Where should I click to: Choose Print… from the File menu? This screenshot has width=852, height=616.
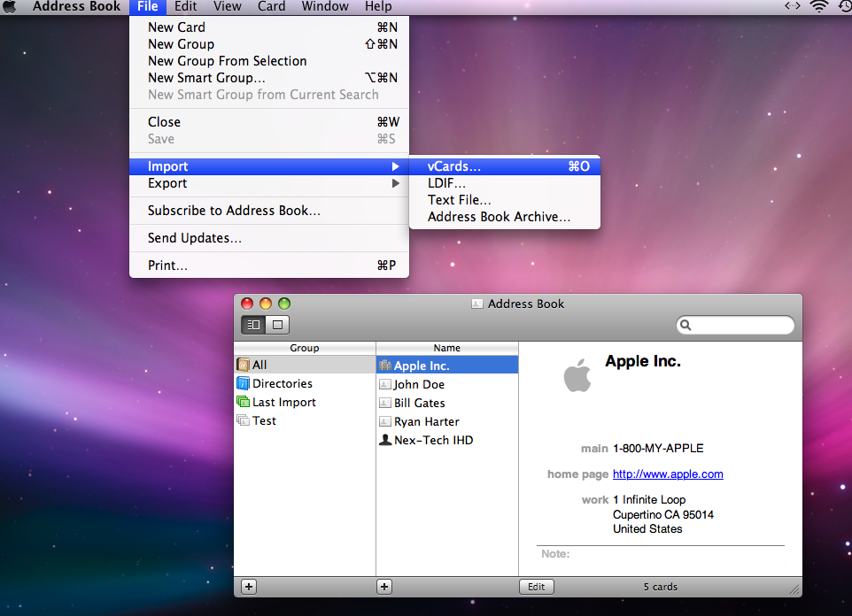point(269,266)
